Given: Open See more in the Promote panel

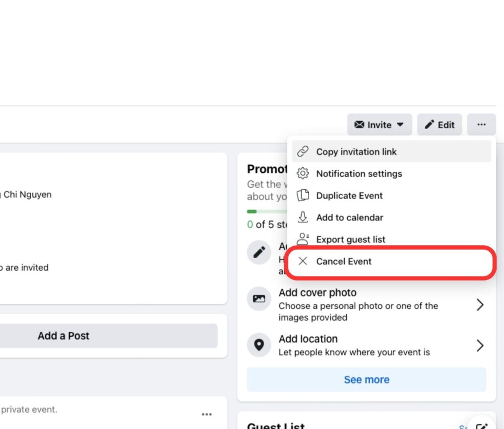Looking at the screenshot, I should click(366, 379).
